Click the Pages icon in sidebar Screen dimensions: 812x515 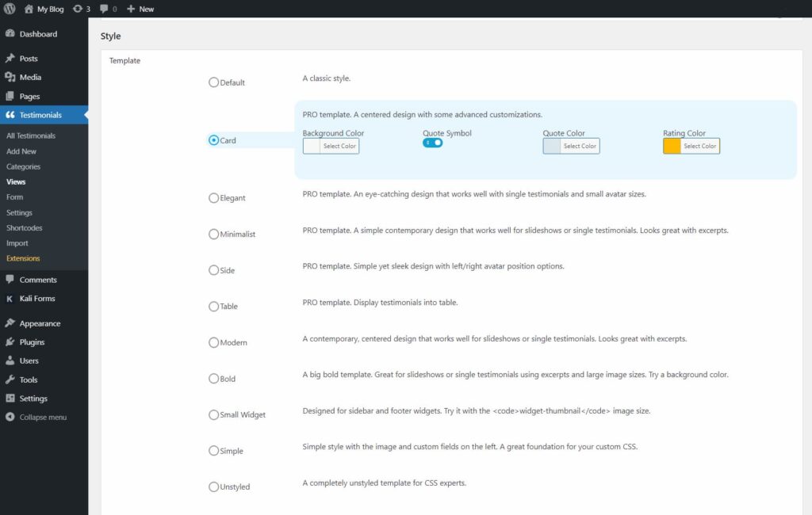pyautogui.click(x=10, y=97)
